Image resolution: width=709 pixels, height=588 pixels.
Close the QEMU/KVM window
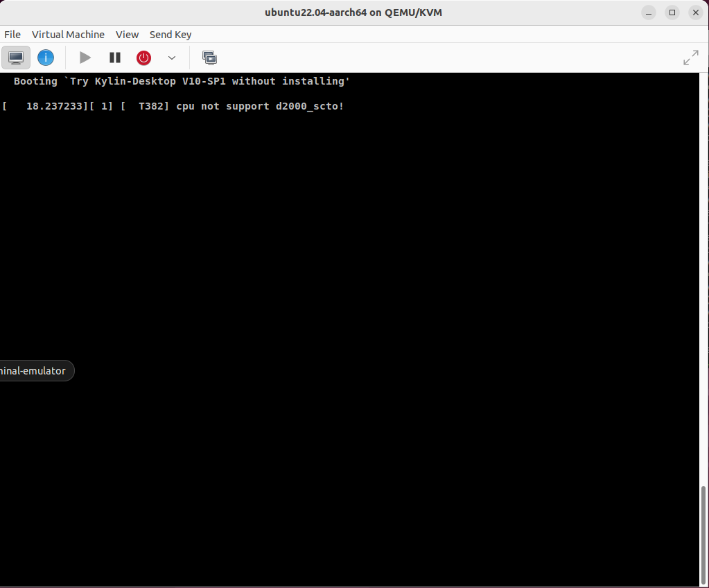[x=695, y=12]
